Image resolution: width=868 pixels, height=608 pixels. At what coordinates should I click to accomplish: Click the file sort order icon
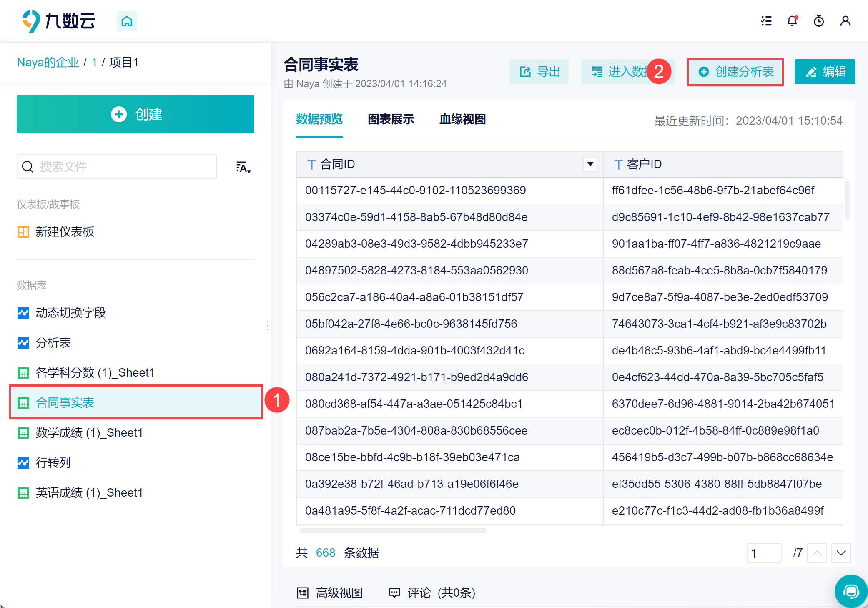coord(243,167)
